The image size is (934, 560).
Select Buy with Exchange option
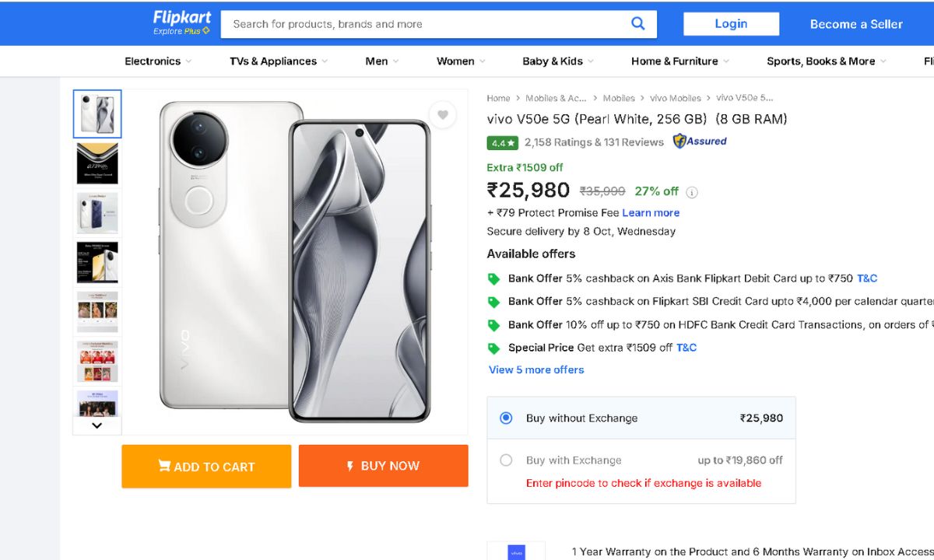coord(506,460)
